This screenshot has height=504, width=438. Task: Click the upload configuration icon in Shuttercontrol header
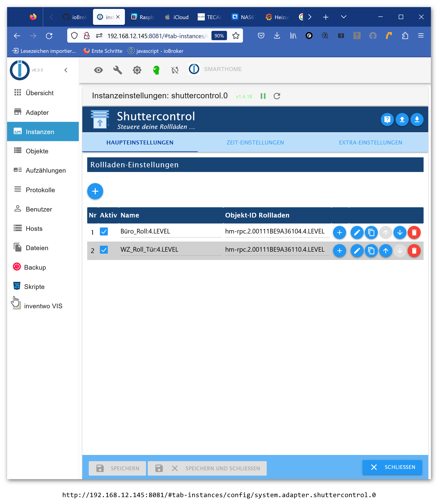402,120
